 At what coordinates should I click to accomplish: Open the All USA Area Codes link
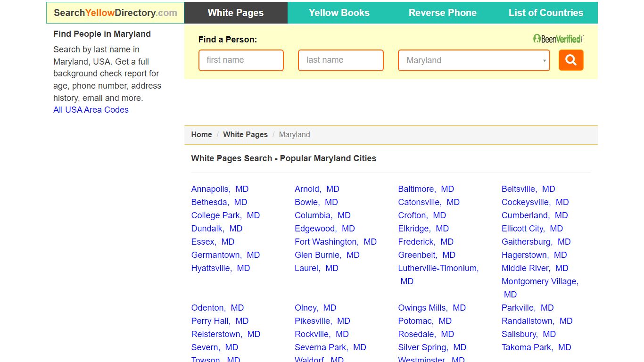91,110
